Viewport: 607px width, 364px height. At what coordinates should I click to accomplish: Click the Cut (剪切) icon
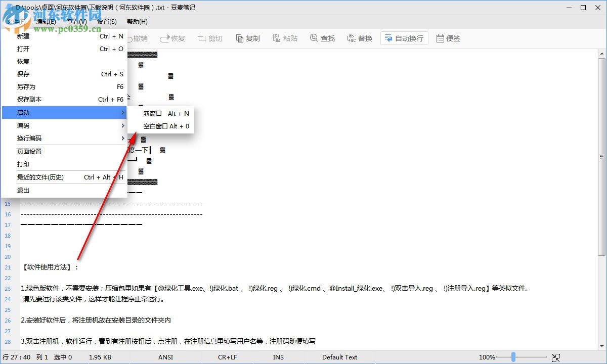coord(210,38)
